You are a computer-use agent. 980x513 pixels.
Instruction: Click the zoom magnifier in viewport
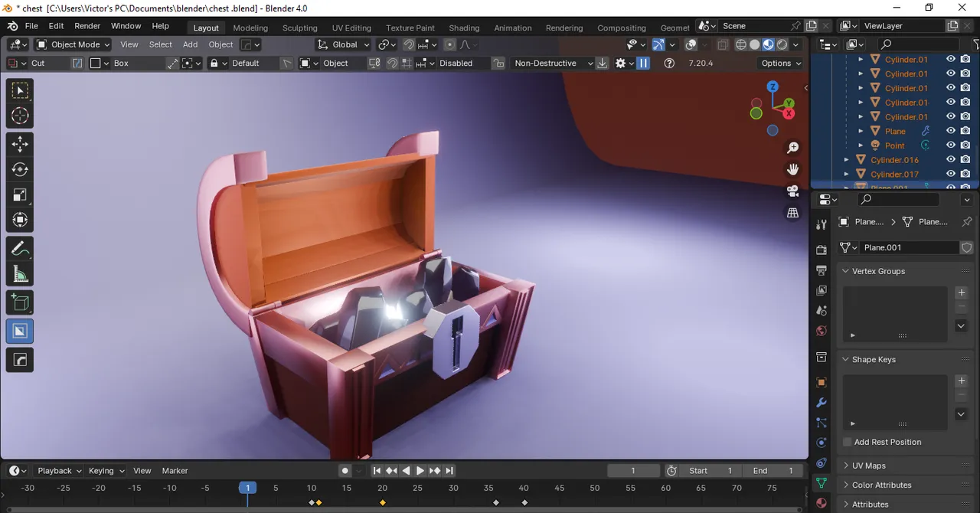click(x=793, y=147)
